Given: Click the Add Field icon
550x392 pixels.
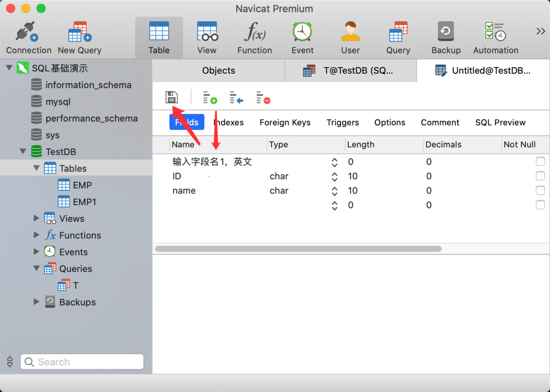Looking at the screenshot, I should click(x=210, y=97).
